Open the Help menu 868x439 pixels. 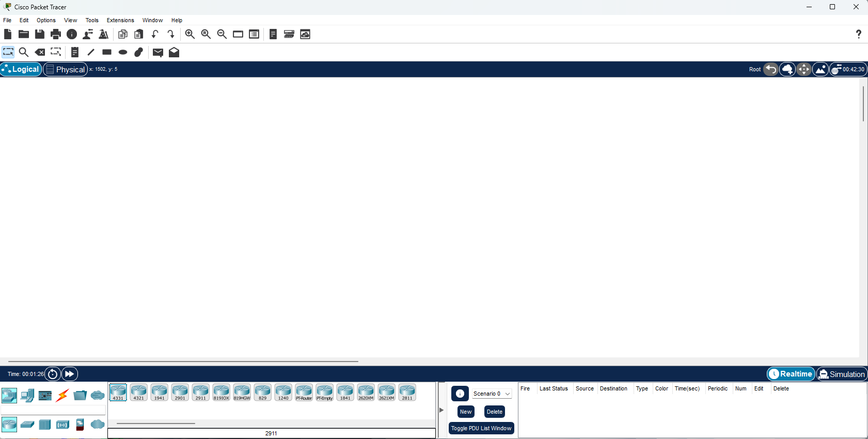tap(177, 20)
